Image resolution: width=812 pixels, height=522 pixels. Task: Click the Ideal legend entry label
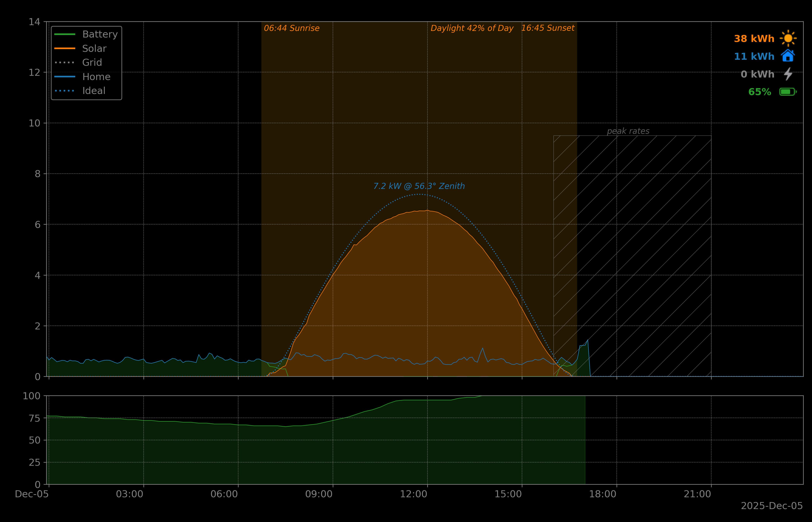(94, 91)
